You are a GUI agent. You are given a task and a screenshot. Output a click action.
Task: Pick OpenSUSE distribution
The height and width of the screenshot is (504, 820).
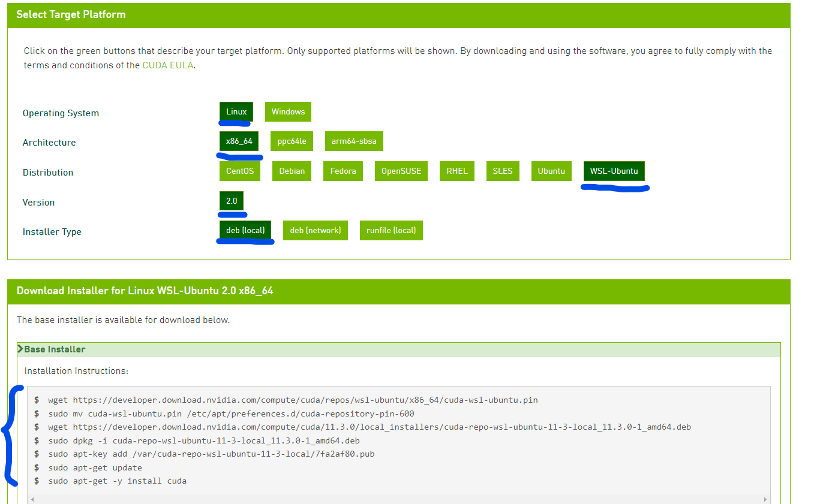pos(401,171)
